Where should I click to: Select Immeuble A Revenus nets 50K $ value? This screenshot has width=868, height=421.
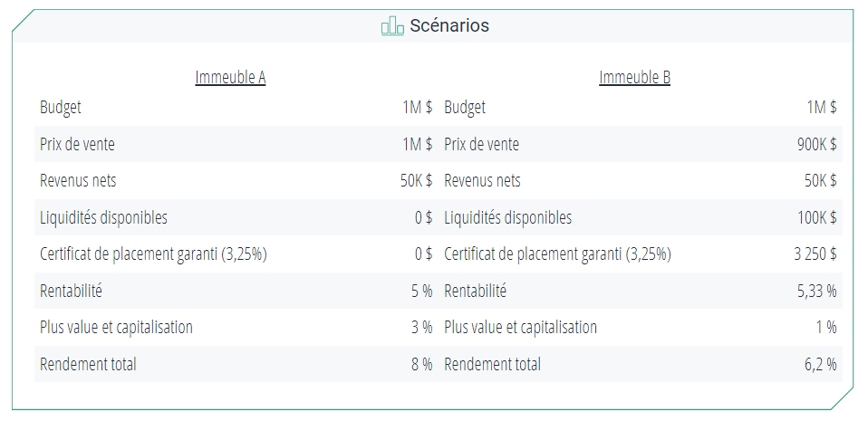[x=416, y=181]
